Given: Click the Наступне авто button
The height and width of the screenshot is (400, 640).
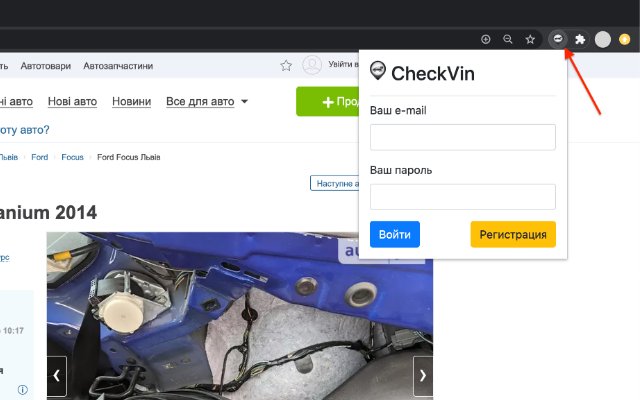Looking at the screenshot, I should click(334, 183).
